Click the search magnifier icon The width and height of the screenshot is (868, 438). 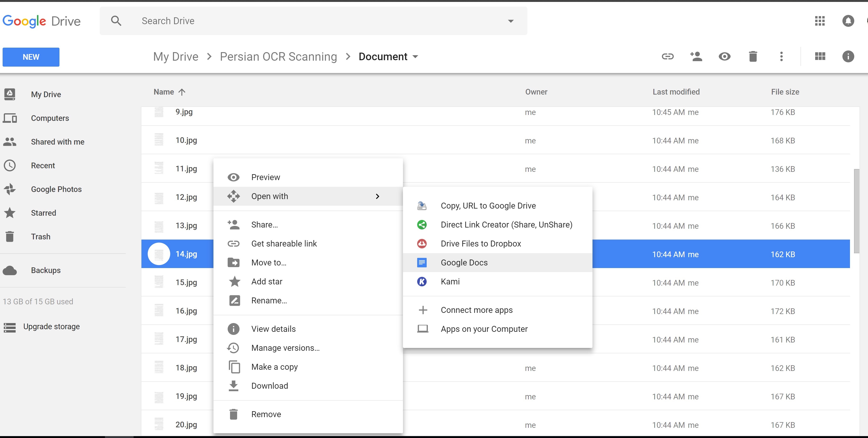coord(116,21)
